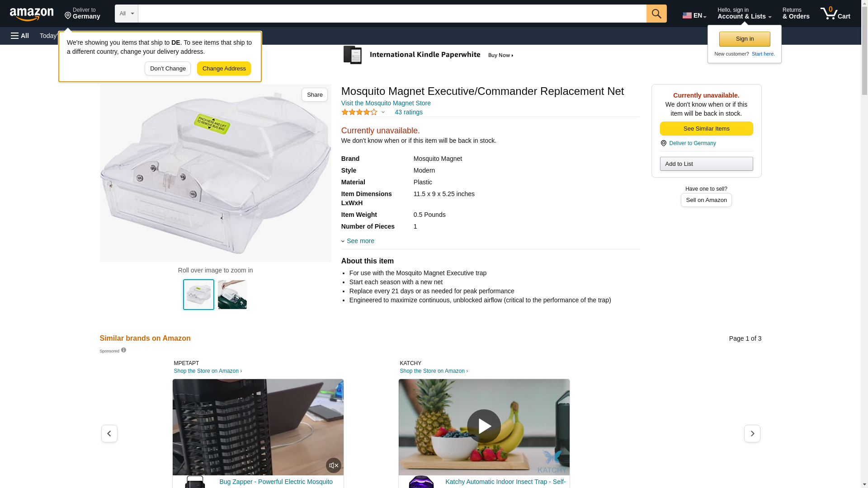
Task: Open the search category All dropdown
Action: click(126, 14)
